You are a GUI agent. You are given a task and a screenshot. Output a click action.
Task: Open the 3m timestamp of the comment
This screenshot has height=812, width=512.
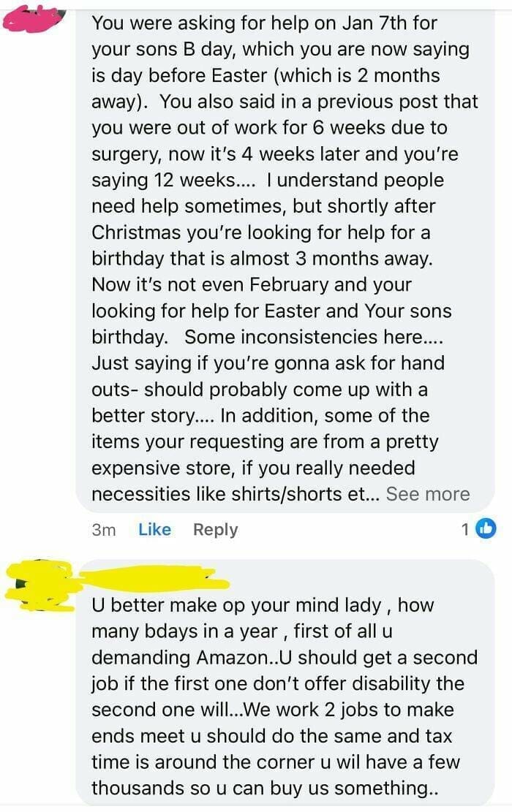(x=104, y=529)
